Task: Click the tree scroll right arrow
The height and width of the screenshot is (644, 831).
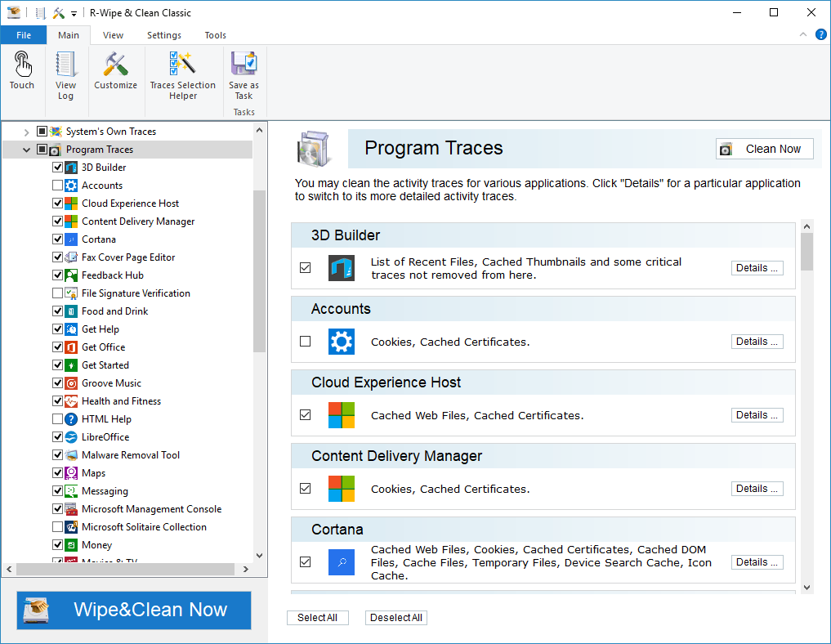Action: click(x=246, y=570)
